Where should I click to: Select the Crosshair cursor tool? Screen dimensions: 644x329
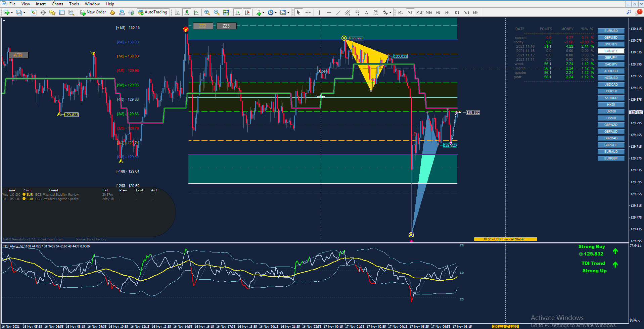(308, 12)
